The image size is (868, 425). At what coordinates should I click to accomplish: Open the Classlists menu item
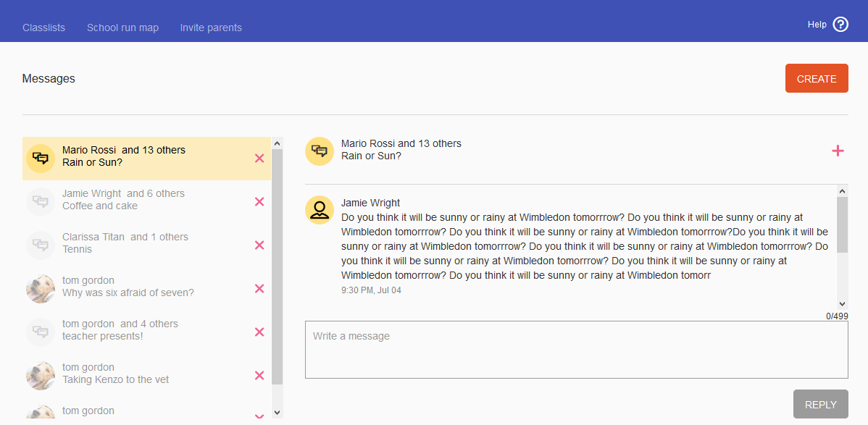click(x=43, y=28)
